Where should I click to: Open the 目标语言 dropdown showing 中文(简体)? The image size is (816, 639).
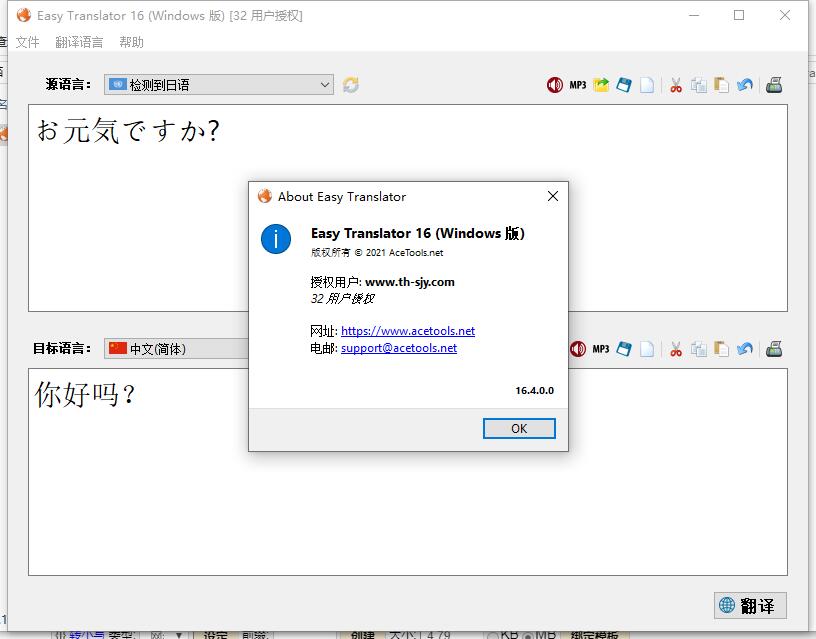coord(177,349)
